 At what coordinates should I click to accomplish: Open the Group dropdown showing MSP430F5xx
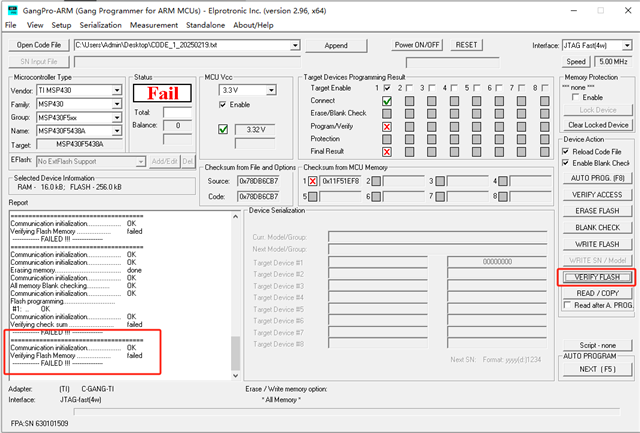[117, 118]
